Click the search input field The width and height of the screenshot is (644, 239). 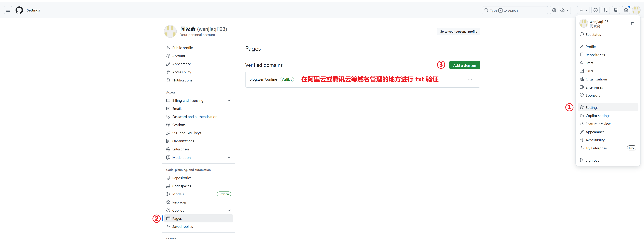[515, 10]
